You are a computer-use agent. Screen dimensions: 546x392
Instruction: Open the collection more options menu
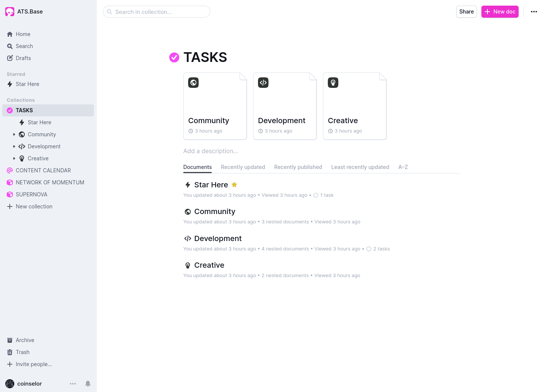(534, 12)
